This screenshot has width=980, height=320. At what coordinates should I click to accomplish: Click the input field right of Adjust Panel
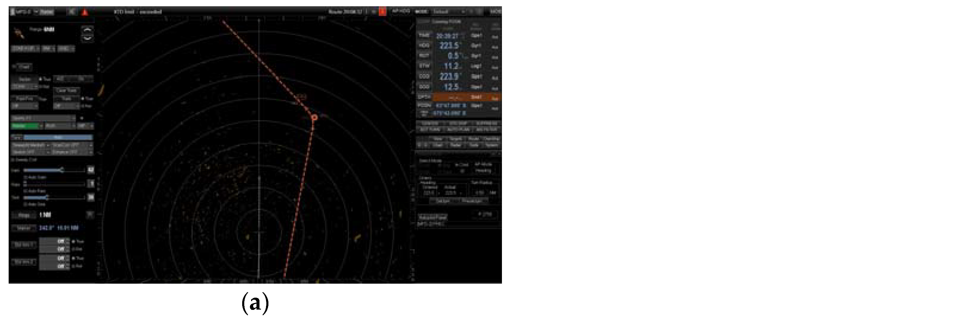485,215
